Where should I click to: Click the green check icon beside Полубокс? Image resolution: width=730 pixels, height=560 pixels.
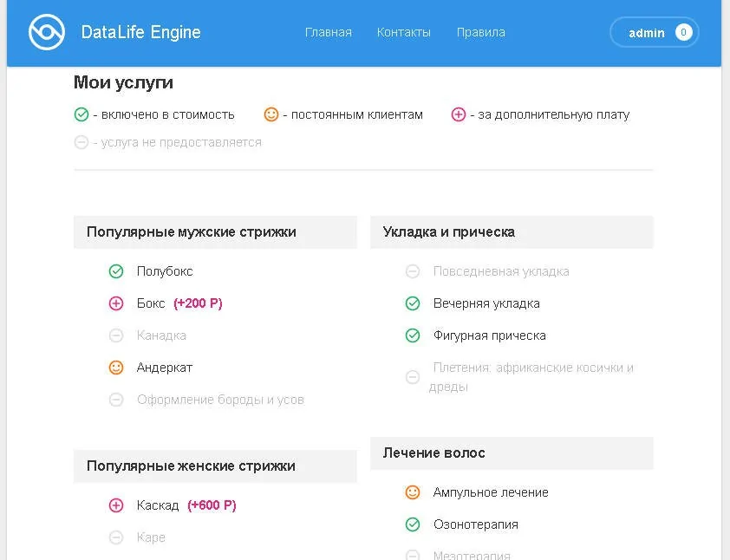116,271
